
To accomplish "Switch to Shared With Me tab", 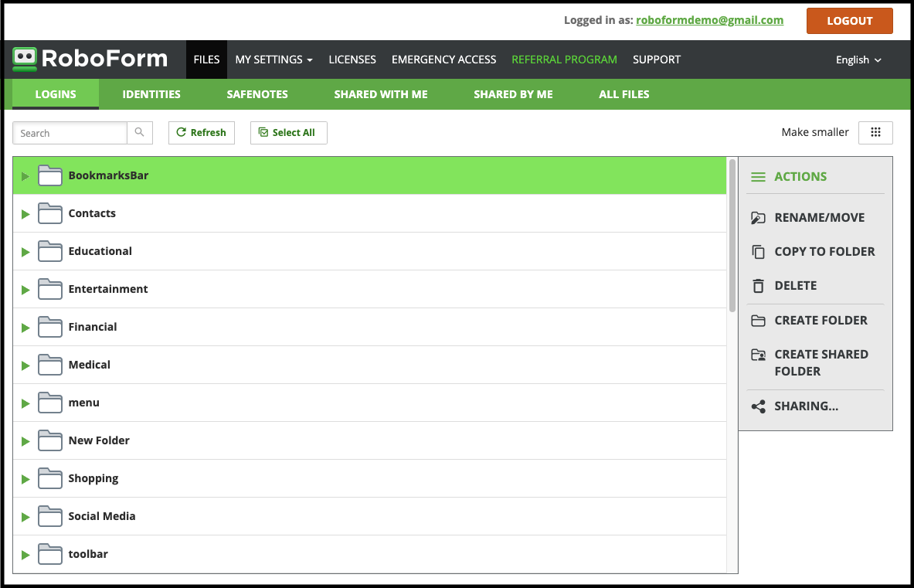I will coord(381,93).
